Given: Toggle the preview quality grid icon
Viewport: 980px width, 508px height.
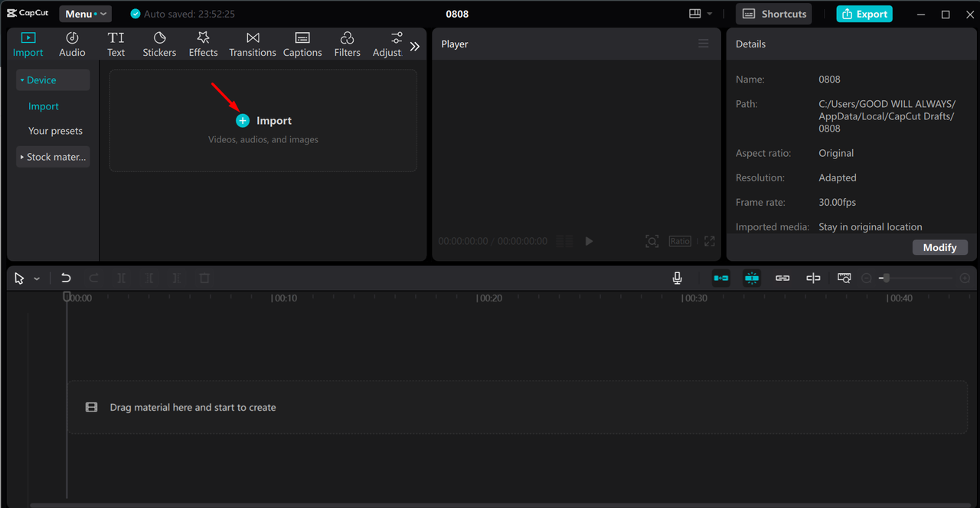Looking at the screenshot, I should (x=565, y=241).
